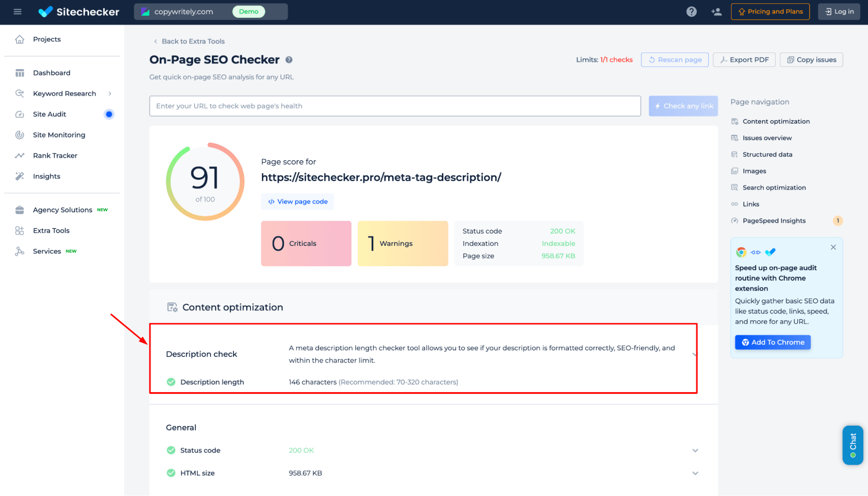The height and width of the screenshot is (496, 868).
Task: Go to Images in page navigation
Action: point(754,171)
